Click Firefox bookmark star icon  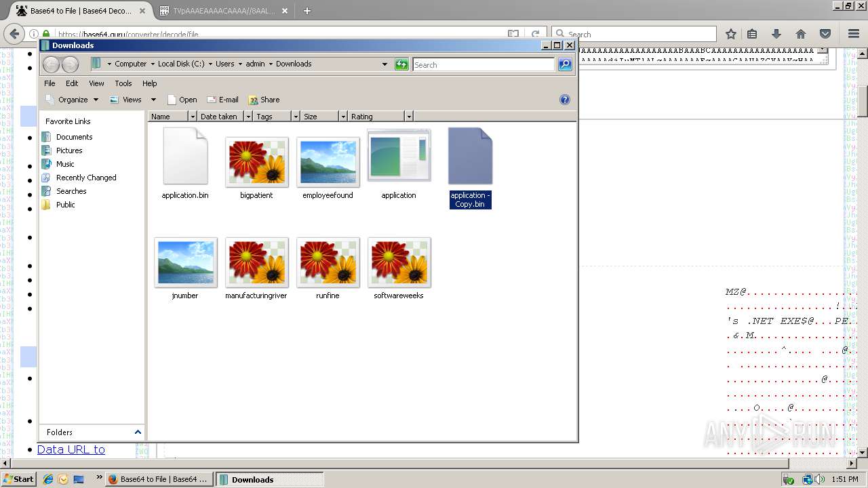pos(731,34)
